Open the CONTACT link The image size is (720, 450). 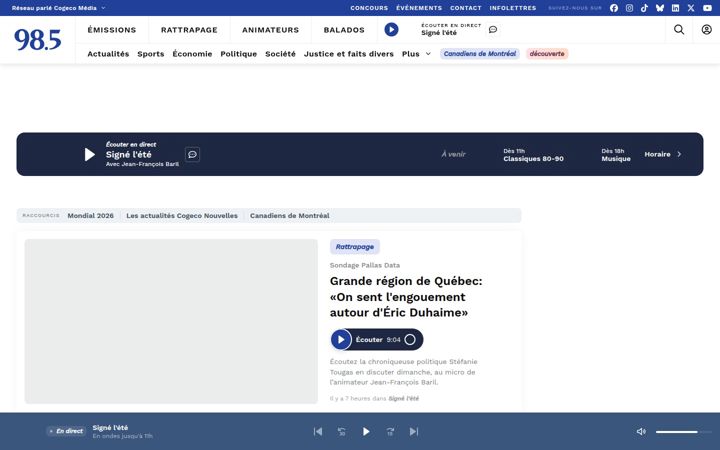[x=466, y=8]
